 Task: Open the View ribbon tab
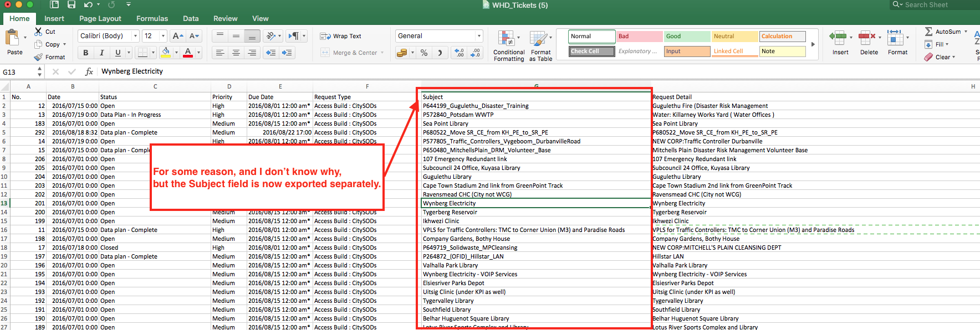261,18
